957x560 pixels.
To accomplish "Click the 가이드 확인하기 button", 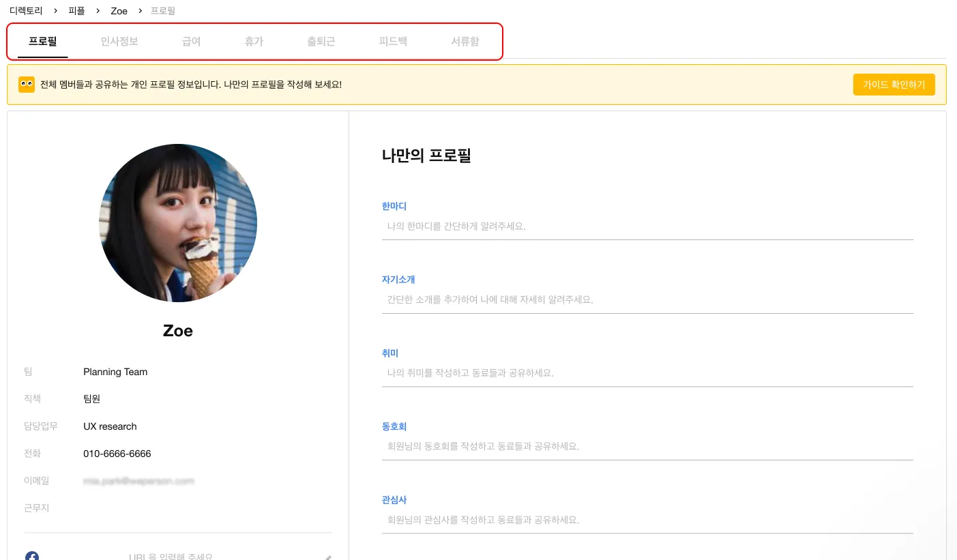I will click(x=894, y=85).
